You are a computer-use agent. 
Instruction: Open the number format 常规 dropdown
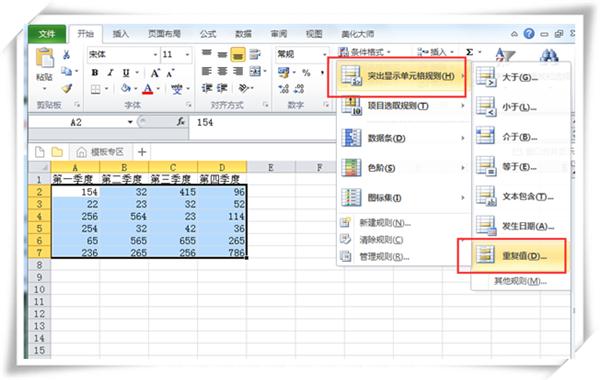pyautogui.click(x=324, y=55)
